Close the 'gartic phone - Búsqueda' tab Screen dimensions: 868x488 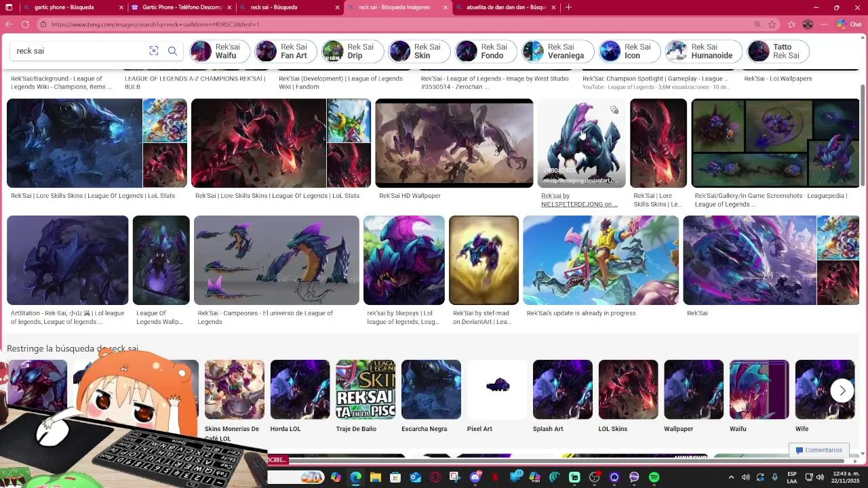[121, 7]
